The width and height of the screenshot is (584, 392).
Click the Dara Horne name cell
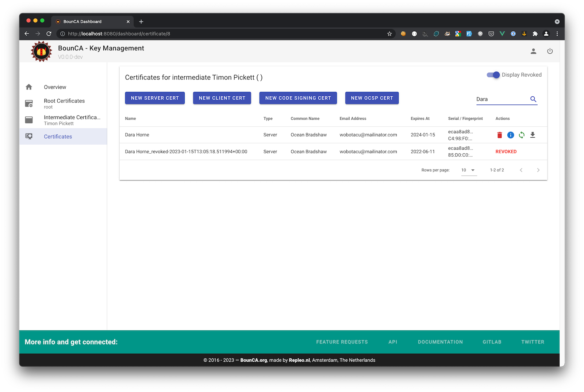click(x=137, y=135)
